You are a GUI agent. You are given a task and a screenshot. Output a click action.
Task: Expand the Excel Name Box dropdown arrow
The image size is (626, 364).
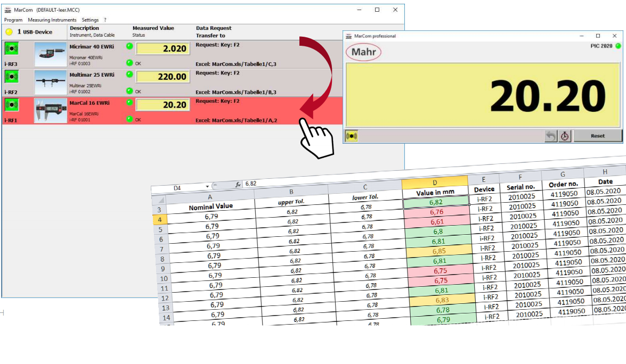click(207, 187)
